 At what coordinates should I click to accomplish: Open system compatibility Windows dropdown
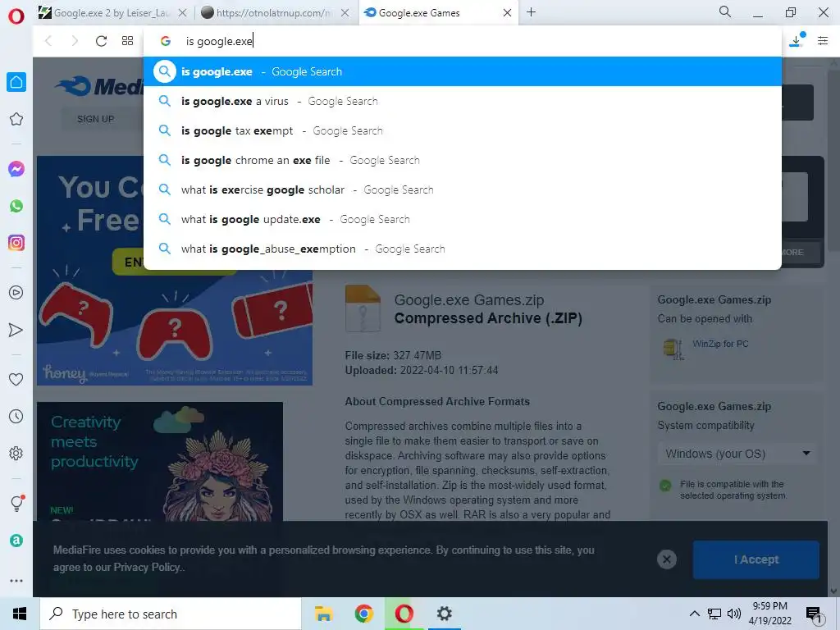tap(737, 454)
